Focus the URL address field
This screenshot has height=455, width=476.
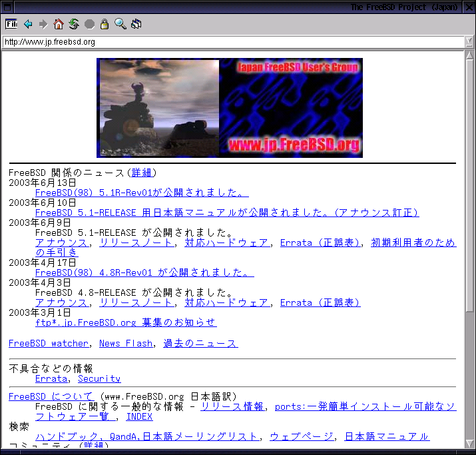(x=233, y=42)
